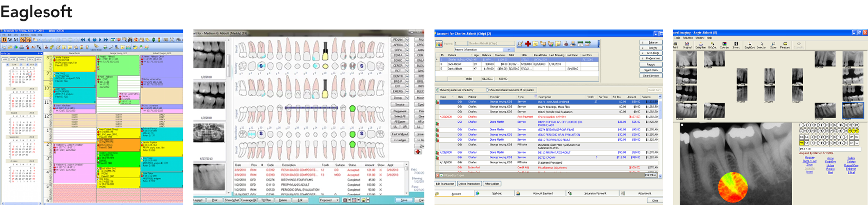Select top x-ray thumbnail in chart window

209,55
